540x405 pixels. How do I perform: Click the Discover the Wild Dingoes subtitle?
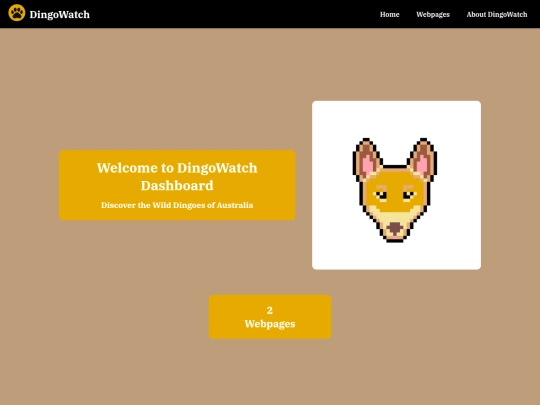[177, 205]
